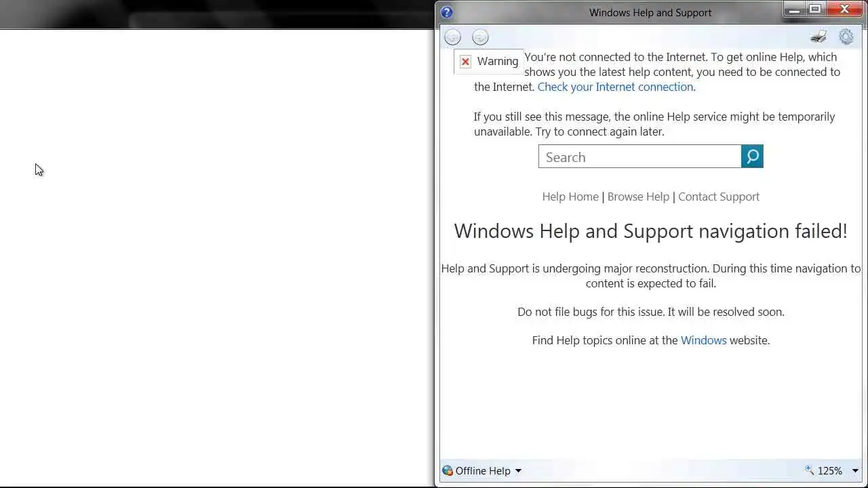Close the Help and Support window
The image size is (868, 488).
tap(845, 9)
